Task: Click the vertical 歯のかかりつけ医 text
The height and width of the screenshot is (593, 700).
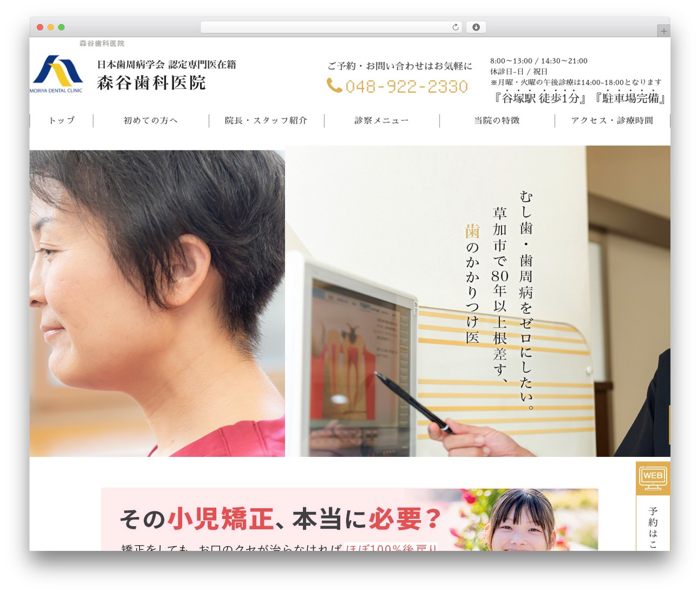Action: (x=472, y=284)
